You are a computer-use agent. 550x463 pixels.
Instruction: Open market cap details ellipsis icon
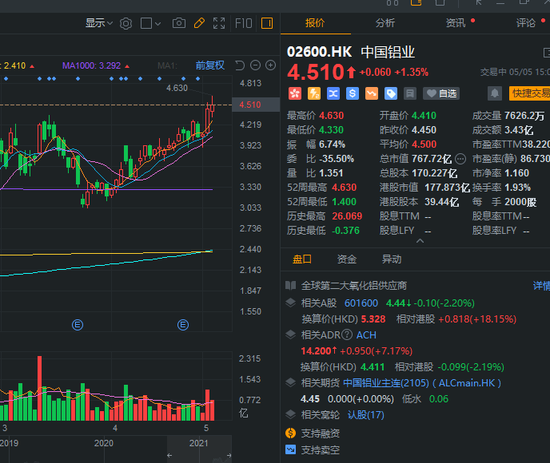pyautogui.click(x=461, y=159)
